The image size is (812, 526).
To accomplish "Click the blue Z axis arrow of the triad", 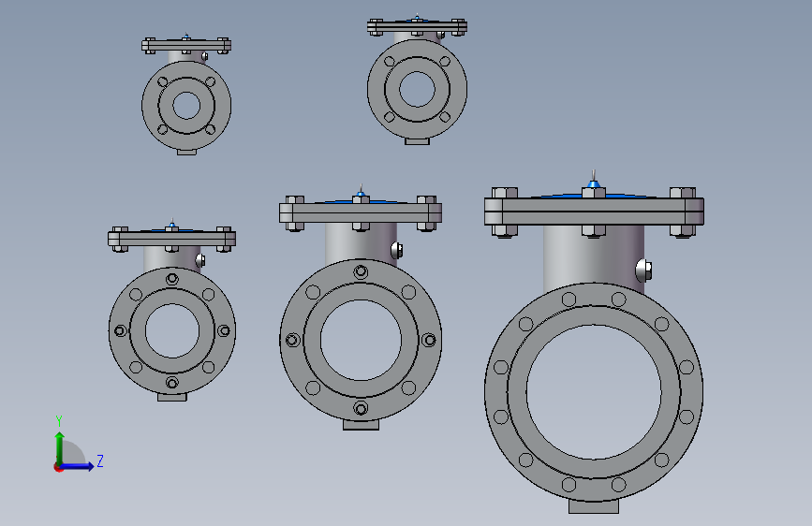I will click(x=78, y=466).
